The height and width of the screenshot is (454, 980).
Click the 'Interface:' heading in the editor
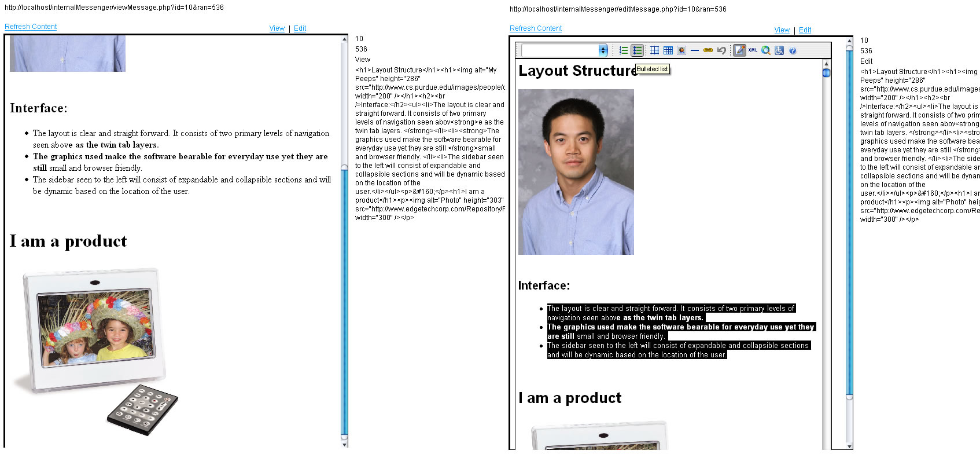tap(544, 285)
